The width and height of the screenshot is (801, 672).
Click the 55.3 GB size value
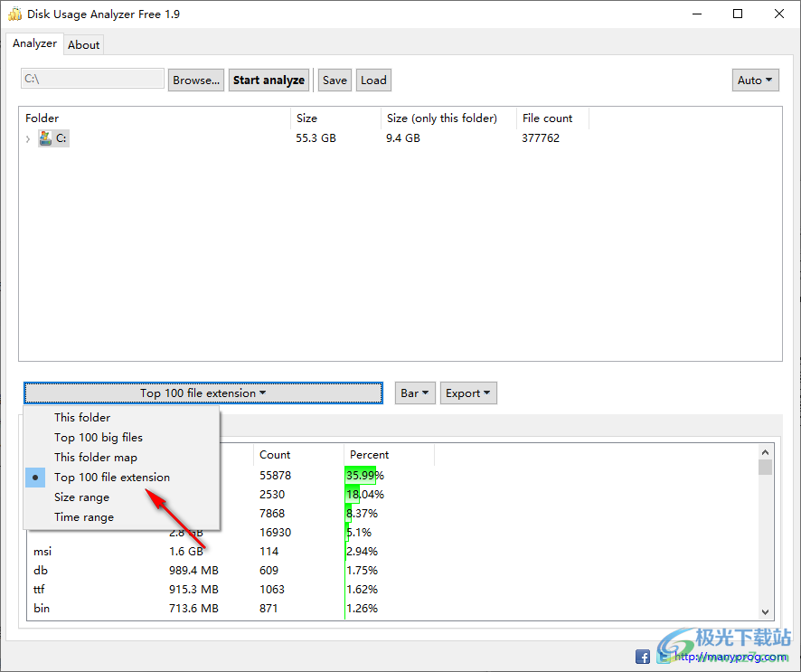[316, 138]
